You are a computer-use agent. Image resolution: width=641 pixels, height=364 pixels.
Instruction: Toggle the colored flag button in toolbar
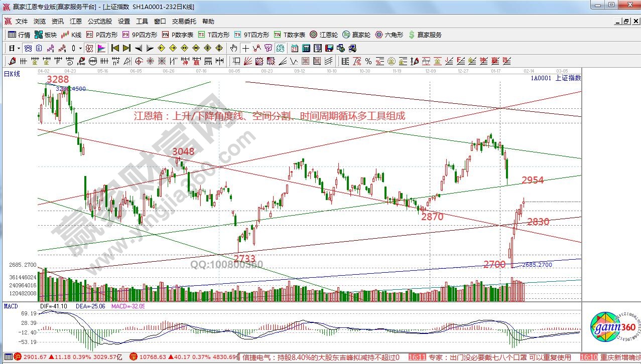pos(101,48)
